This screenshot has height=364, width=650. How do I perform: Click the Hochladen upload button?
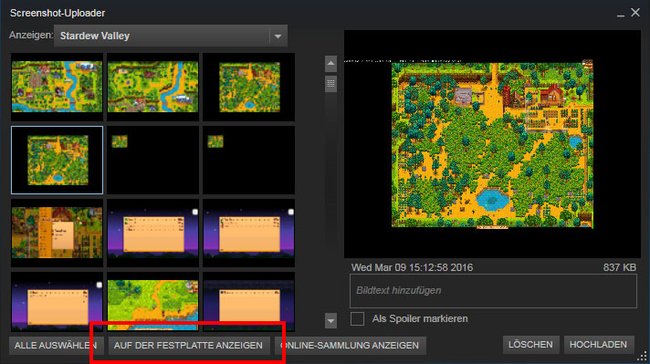(x=598, y=345)
